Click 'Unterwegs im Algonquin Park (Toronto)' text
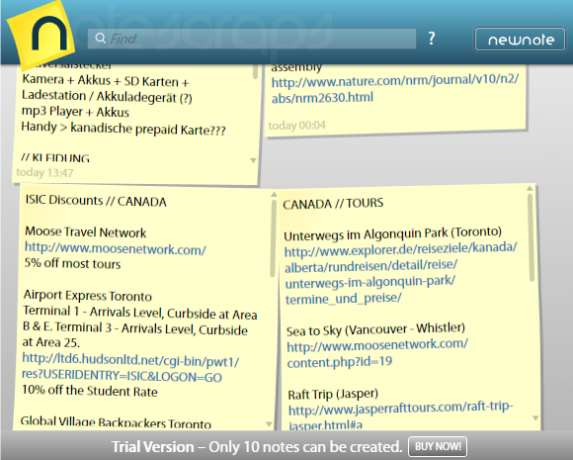Screen dimensions: 573x460 pyautogui.click(x=393, y=234)
